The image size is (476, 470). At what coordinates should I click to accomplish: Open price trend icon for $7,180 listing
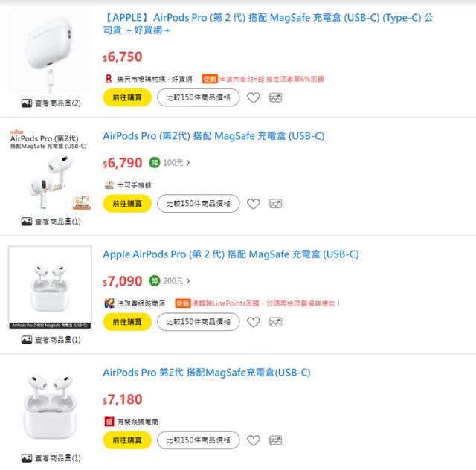pos(275,440)
